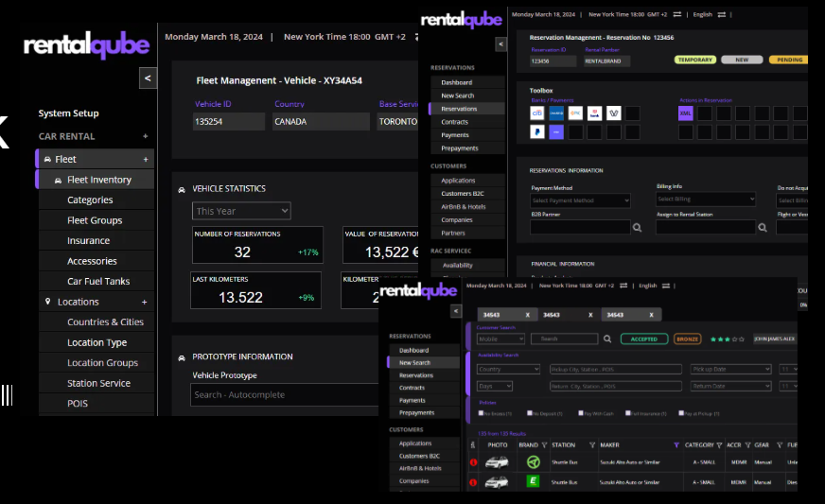The height and width of the screenshot is (504, 825).
Task: Filter the CATEGORY column
Action: [x=719, y=445]
